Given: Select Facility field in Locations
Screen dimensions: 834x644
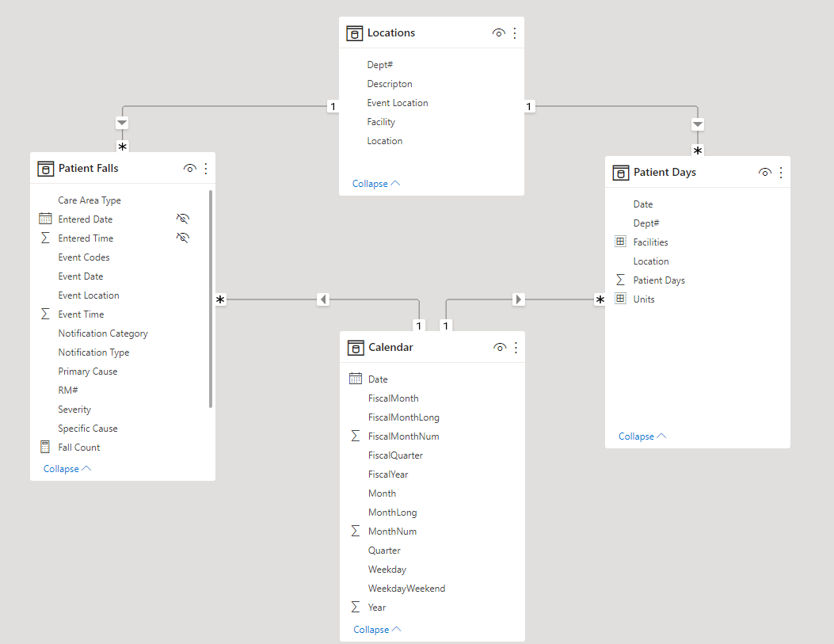Looking at the screenshot, I should 381,122.
